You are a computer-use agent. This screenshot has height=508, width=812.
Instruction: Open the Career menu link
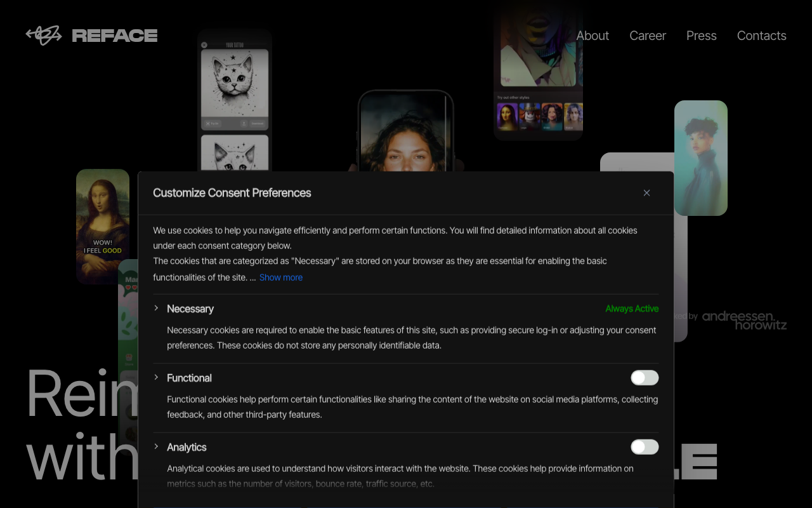click(647, 36)
